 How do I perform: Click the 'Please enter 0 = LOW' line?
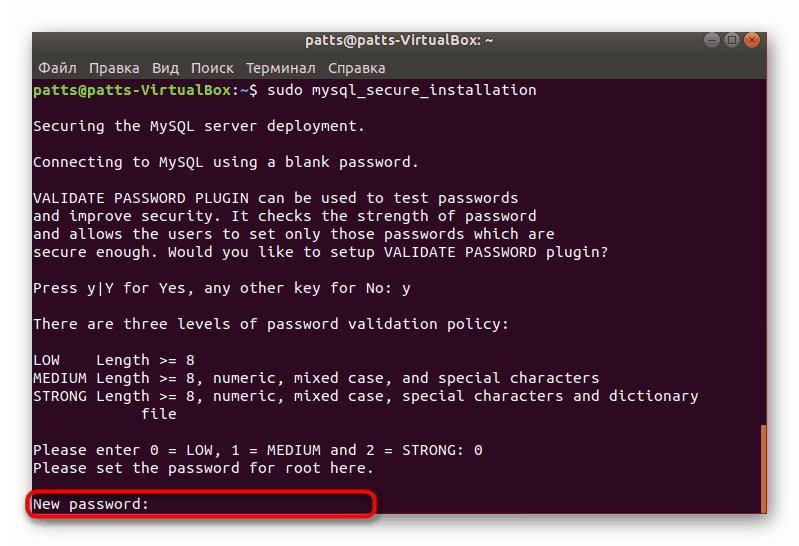pyautogui.click(x=258, y=451)
